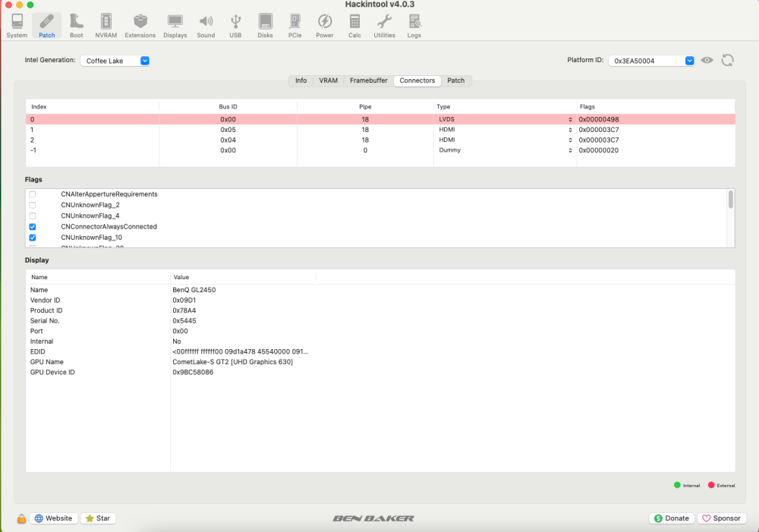
Task: Open the Displays toolbar section
Action: coord(175,26)
